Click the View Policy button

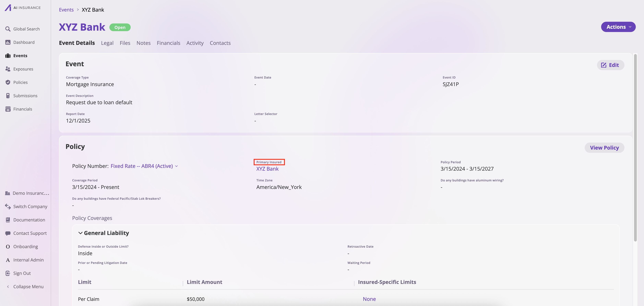605,148
